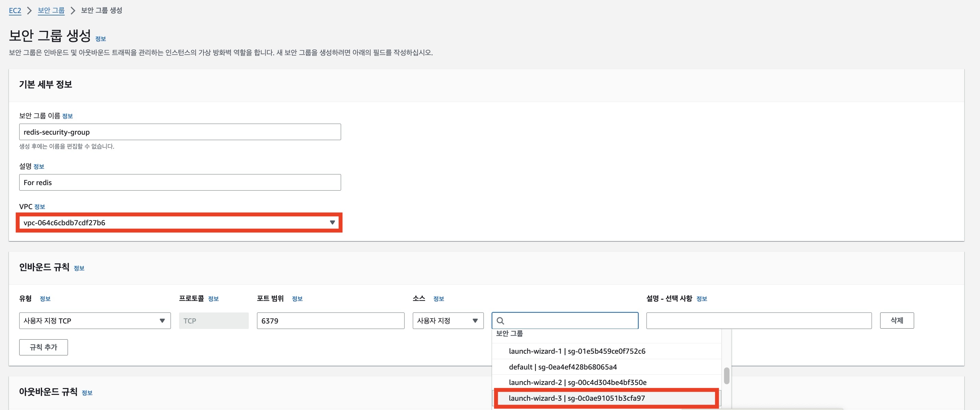
Task: Click the dropdown list scrollbar thumb
Action: coord(726,376)
